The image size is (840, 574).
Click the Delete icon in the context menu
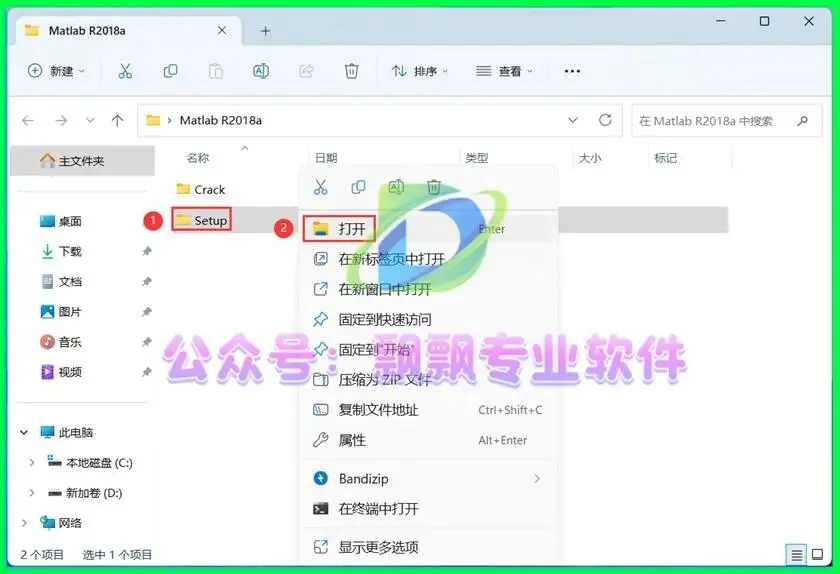434,187
